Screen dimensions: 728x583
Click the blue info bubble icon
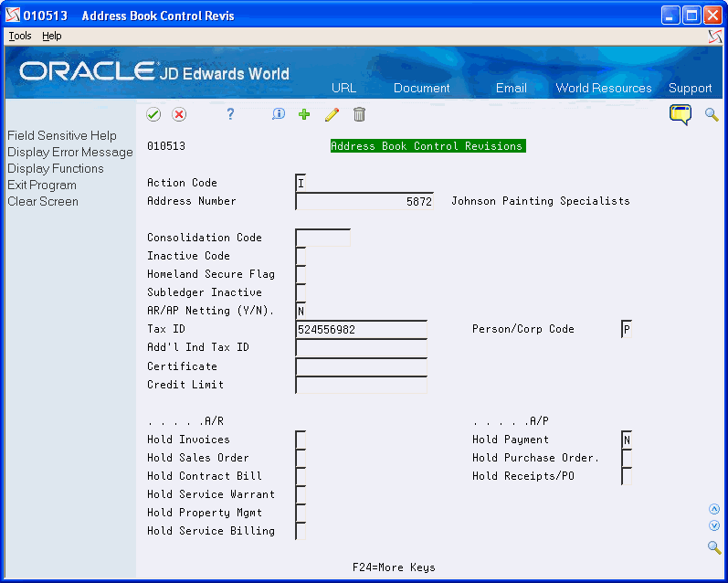tap(278, 114)
